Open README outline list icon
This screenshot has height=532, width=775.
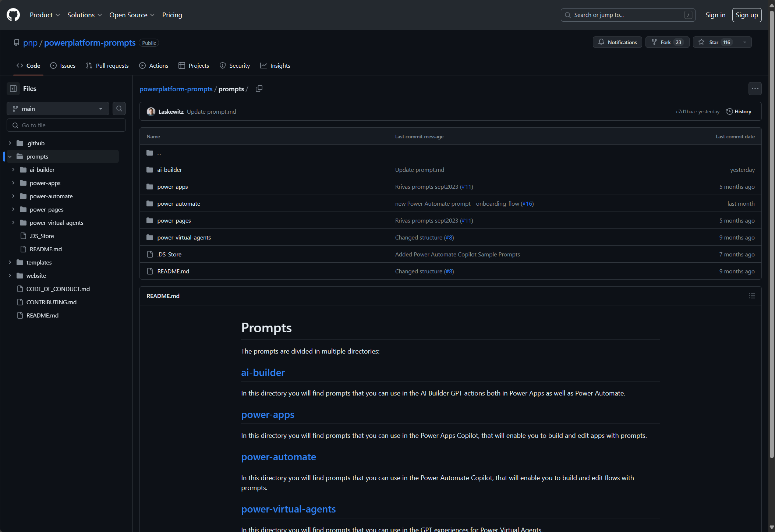click(x=752, y=296)
